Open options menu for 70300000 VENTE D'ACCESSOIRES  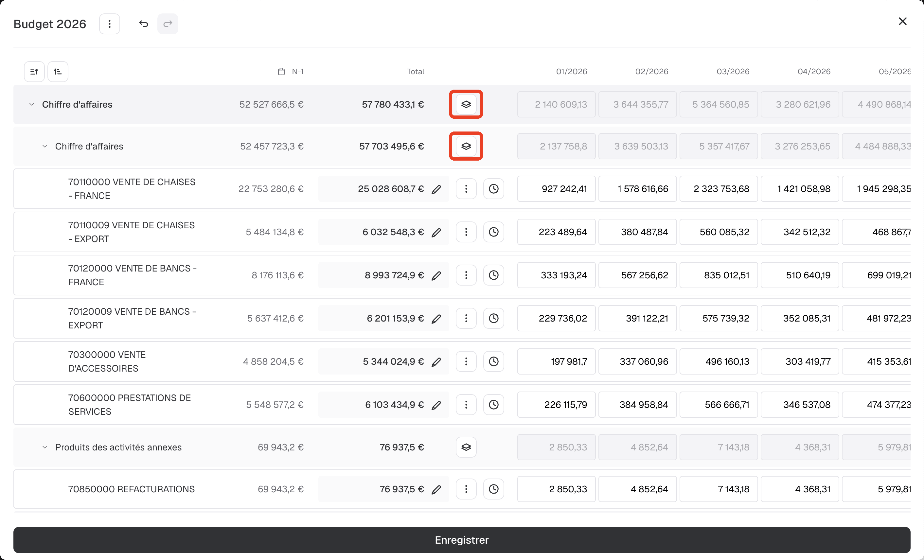coord(466,362)
